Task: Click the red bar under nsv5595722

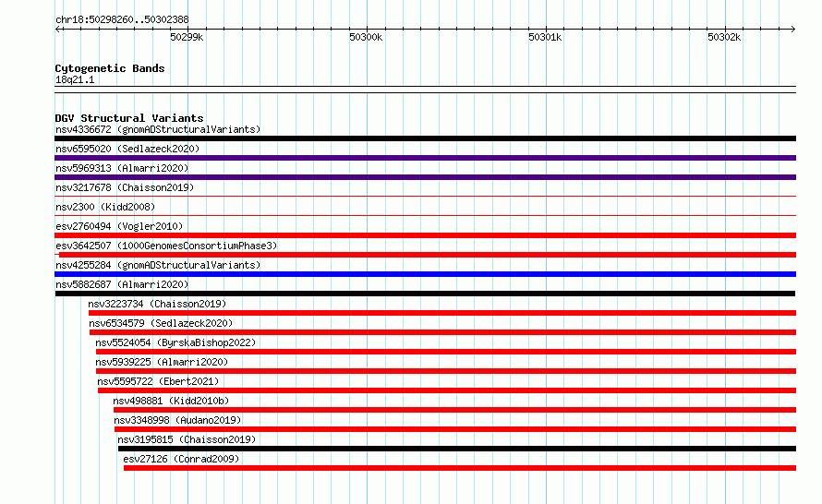Action: [x=447, y=390]
